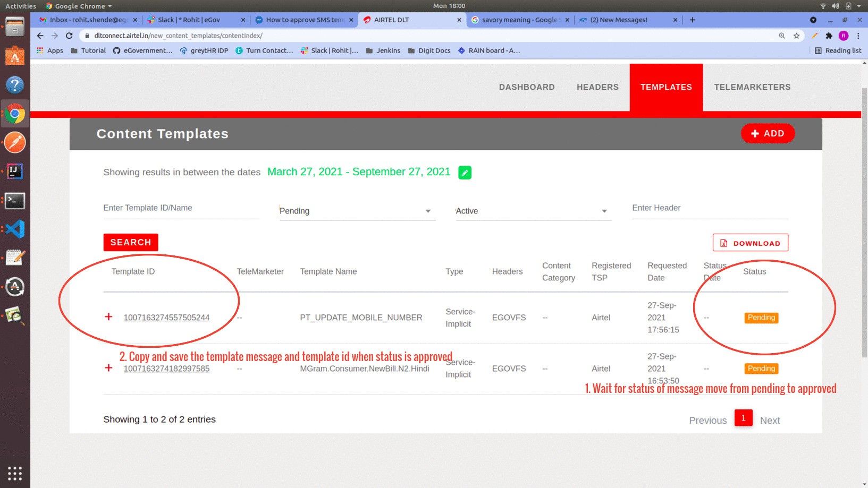Reload the page with the refresh icon
868x488 pixels.
pos(69,36)
